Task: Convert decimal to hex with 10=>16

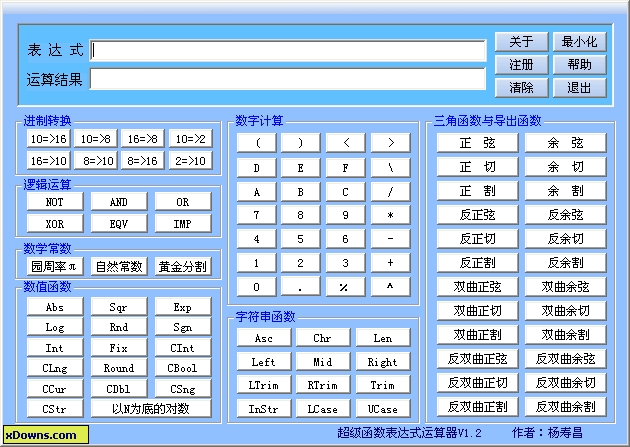Action: (49, 139)
